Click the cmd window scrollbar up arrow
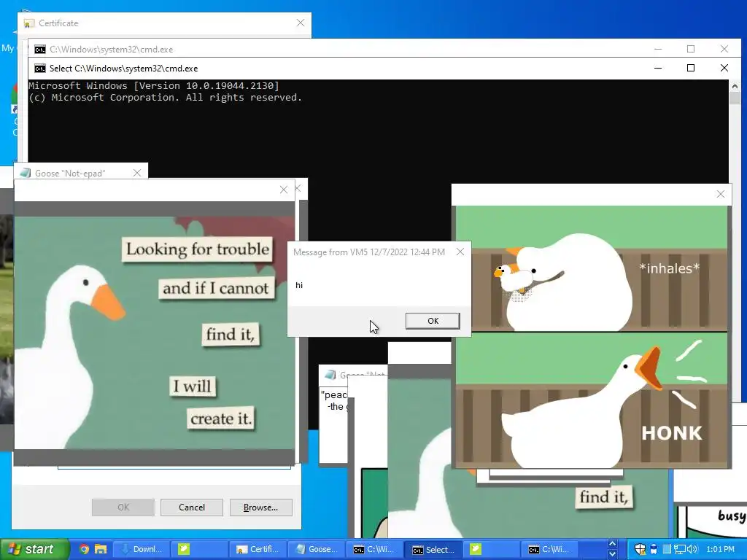 click(735, 86)
